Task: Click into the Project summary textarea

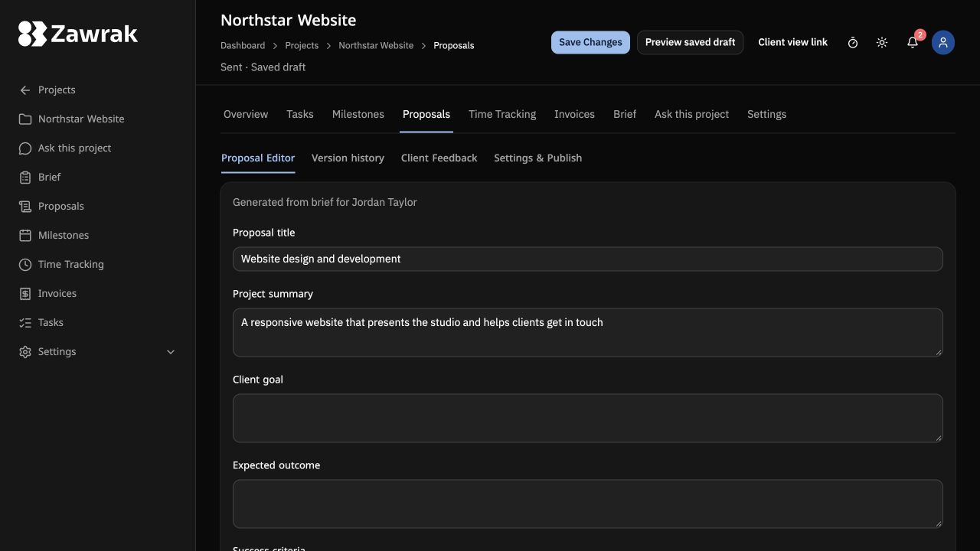Action: click(587, 332)
